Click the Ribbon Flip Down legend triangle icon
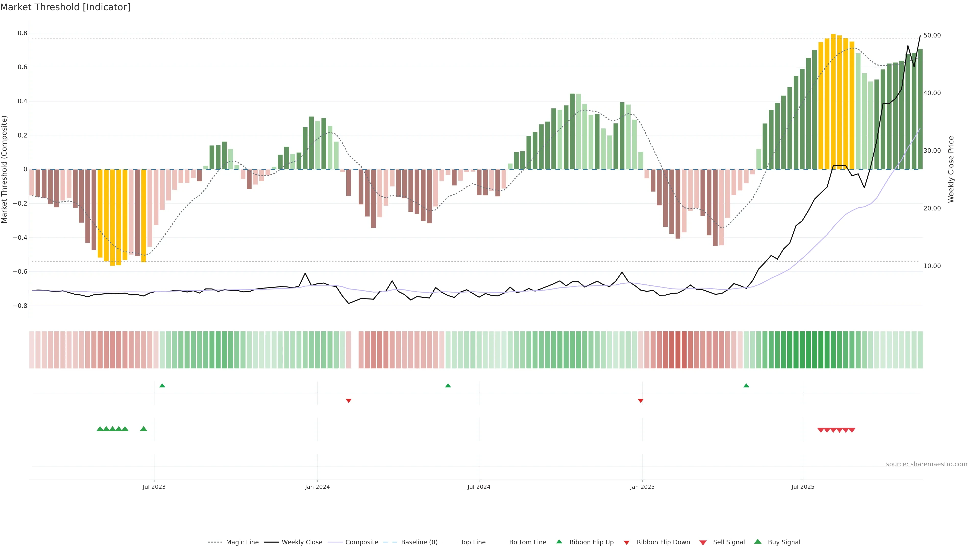The height and width of the screenshot is (551, 980). 627,543
